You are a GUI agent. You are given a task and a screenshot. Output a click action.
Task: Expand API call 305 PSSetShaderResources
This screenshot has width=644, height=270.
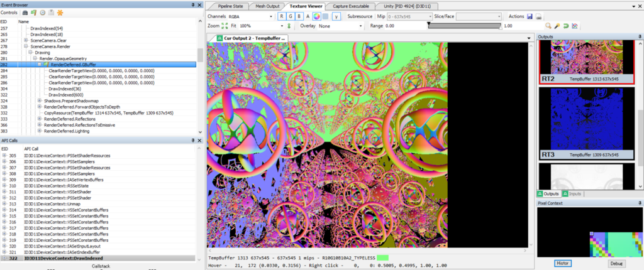[x=4, y=156]
